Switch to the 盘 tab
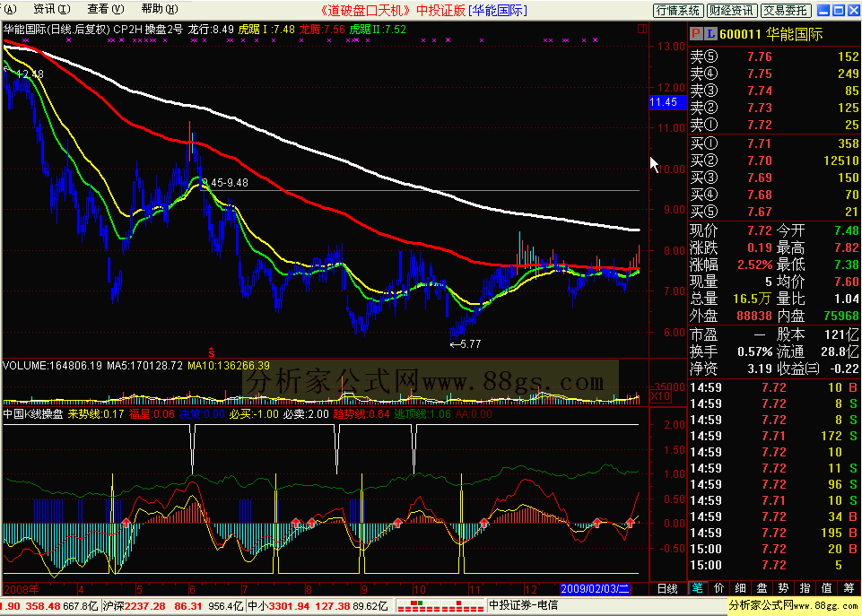Screen dimensions: 862x616 pyautogui.click(x=762, y=588)
